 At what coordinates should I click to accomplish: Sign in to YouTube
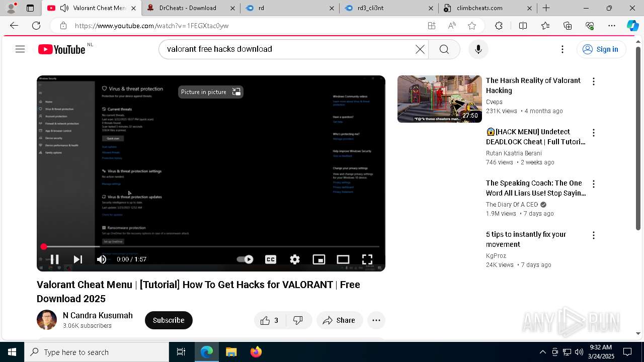601,49
